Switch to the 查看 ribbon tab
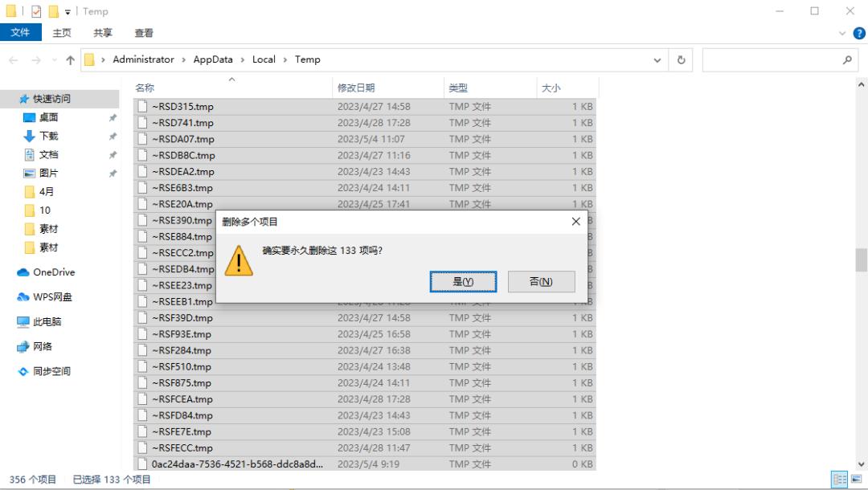 pos(144,33)
